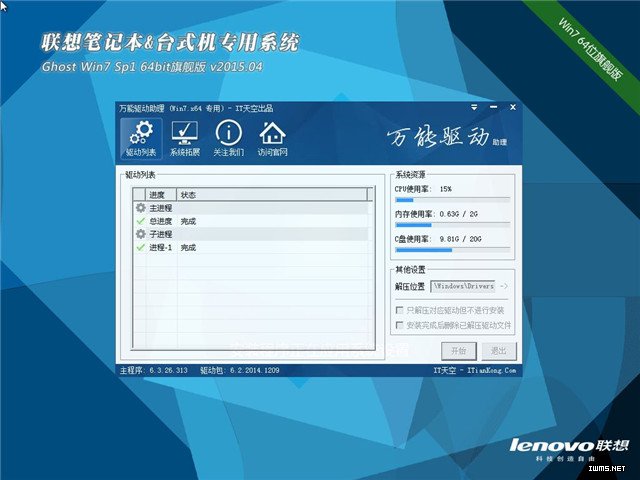Image resolution: width=640 pixels, height=480 pixels.
Task: Click the gear icon beside 主进程
Action: point(141,208)
